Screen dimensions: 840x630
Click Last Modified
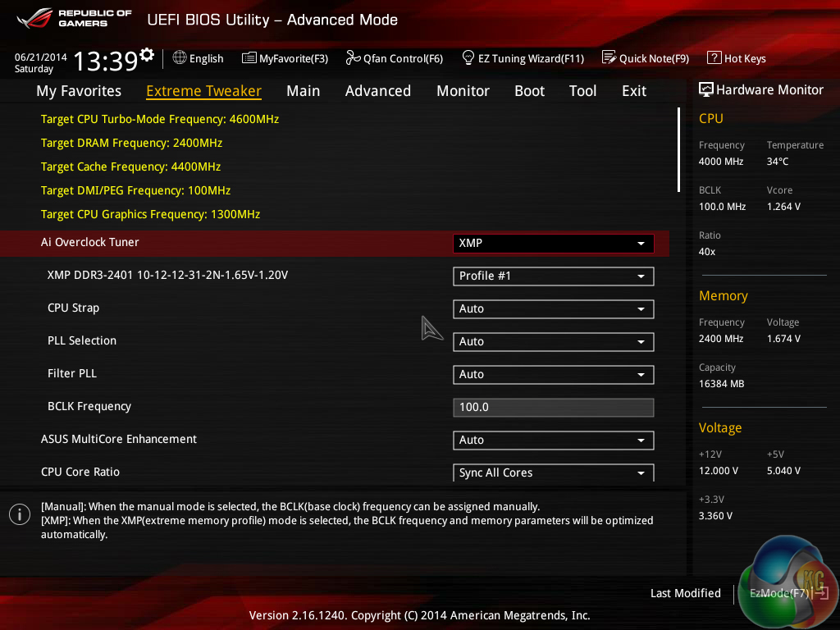coord(685,593)
